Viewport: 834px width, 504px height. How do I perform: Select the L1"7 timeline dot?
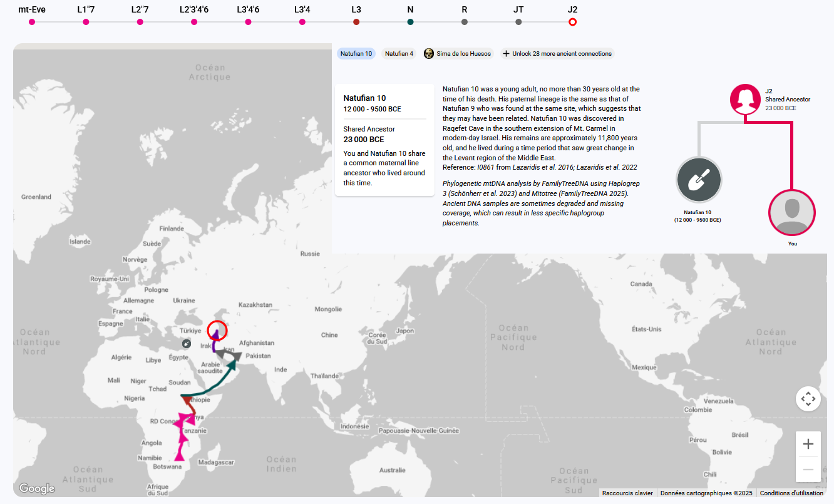click(x=86, y=22)
